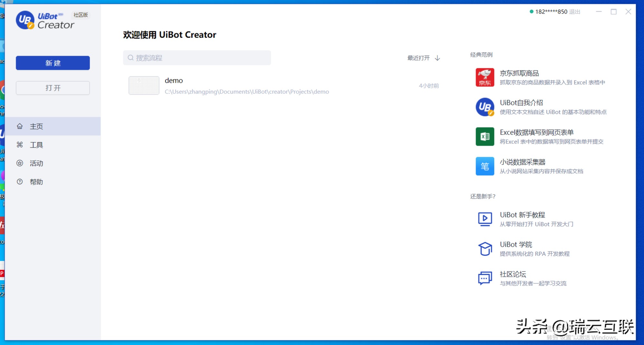Click the search magnifier icon
Image resolution: width=644 pixels, height=345 pixels.
(x=131, y=58)
